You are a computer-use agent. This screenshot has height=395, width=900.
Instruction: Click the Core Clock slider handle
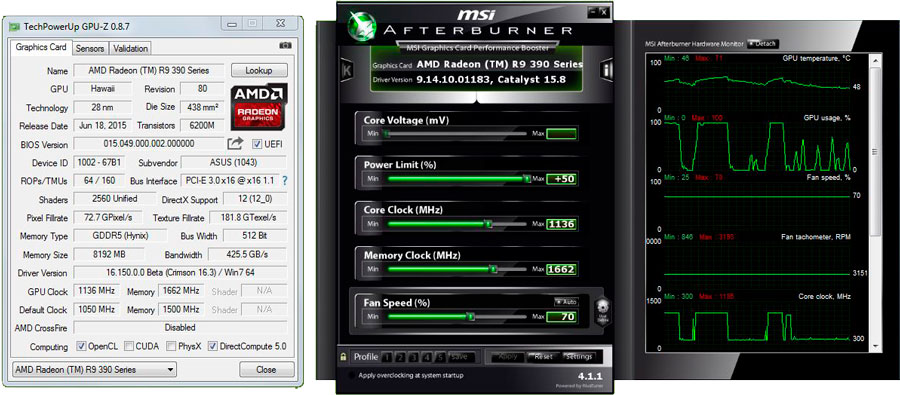point(488,224)
